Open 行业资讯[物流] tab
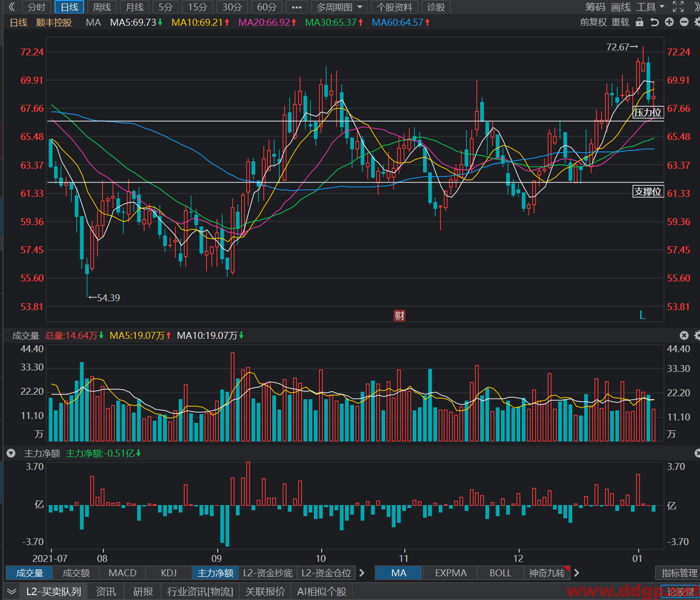This screenshot has width=700, height=600. tap(200, 592)
